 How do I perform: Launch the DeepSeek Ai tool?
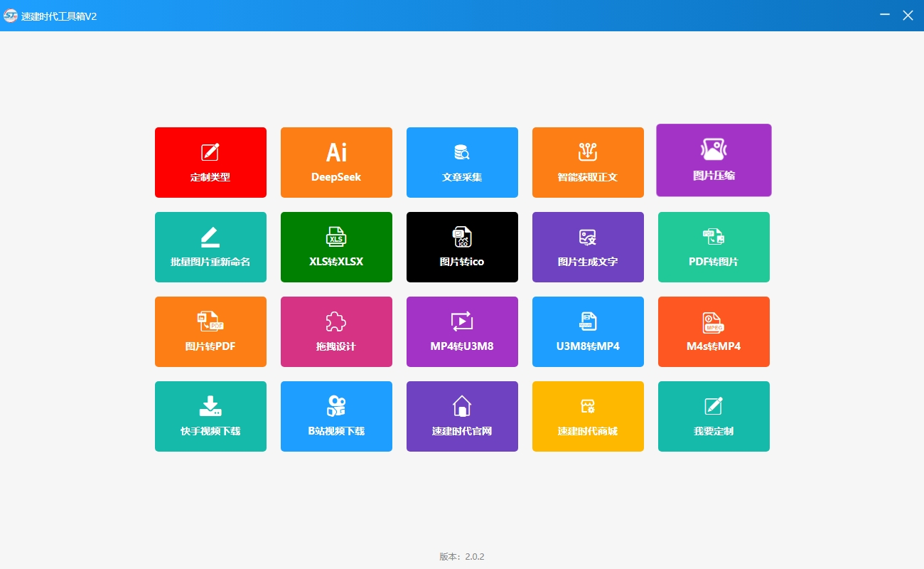(x=336, y=162)
